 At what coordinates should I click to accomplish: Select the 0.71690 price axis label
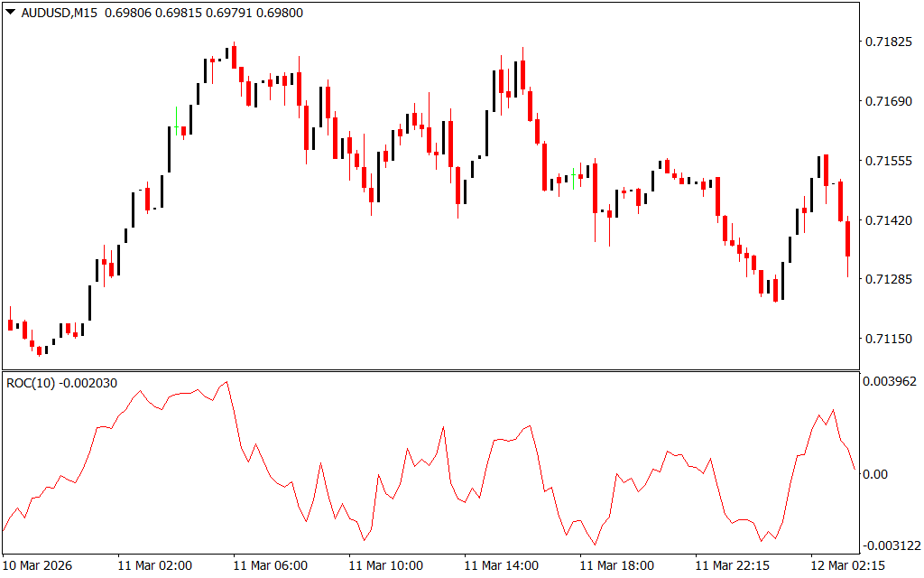click(889, 102)
